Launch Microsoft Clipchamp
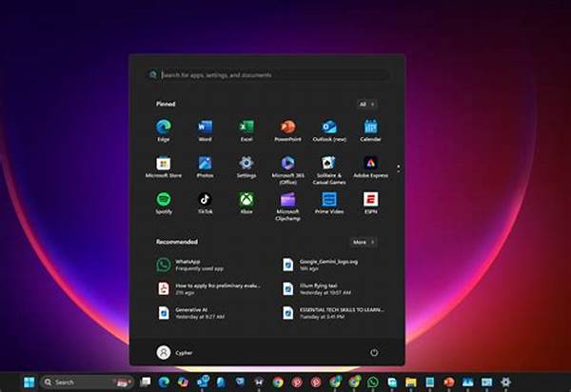The height and width of the screenshot is (392, 571). 287,206
